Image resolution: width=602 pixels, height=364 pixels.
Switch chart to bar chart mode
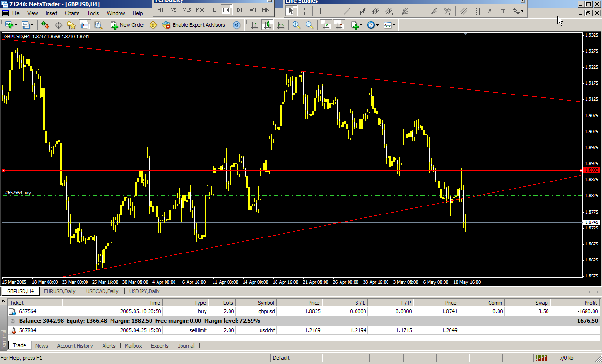pyautogui.click(x=254, y=25)
